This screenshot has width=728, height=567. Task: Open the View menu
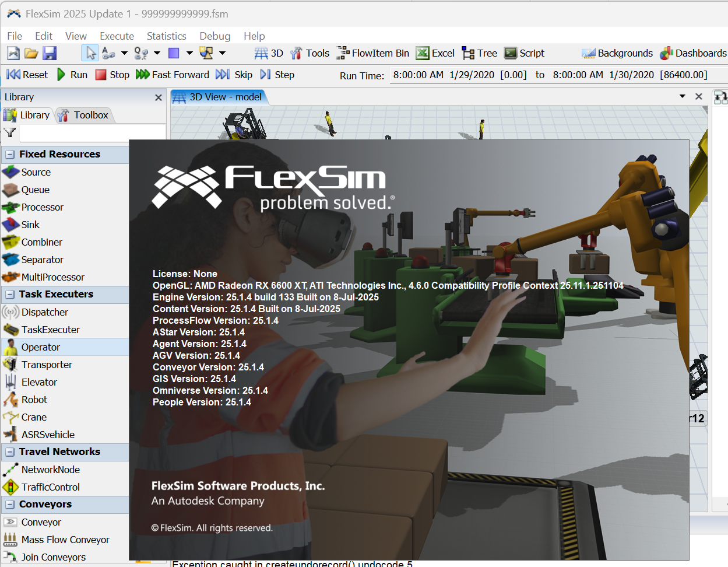click(76, 36)
